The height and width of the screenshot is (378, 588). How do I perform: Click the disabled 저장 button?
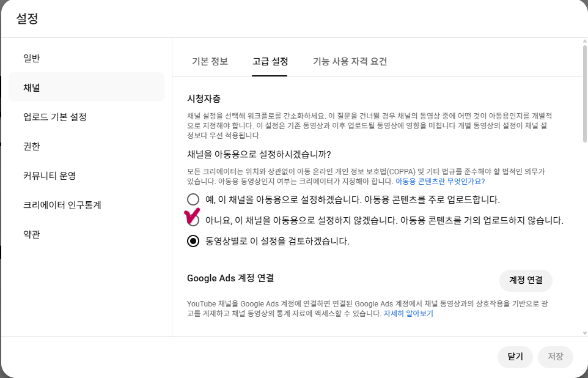[555, 357]
